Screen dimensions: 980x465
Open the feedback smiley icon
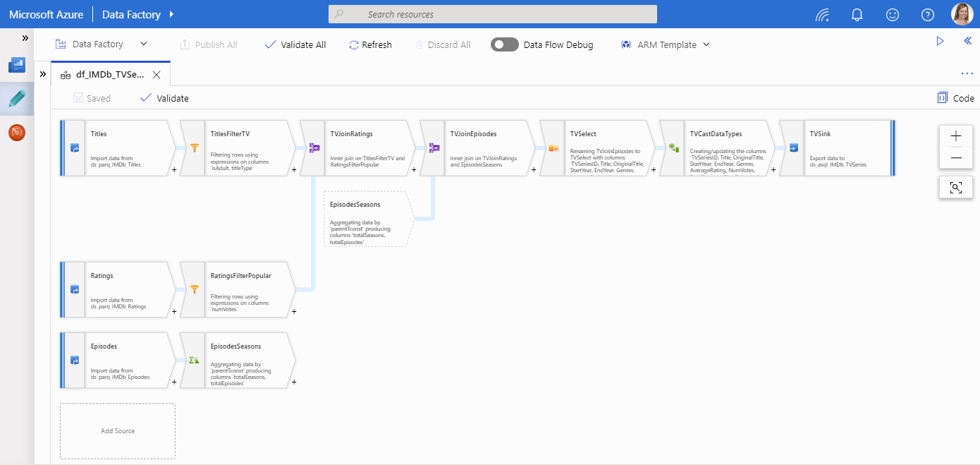click(x=893, y=14)
